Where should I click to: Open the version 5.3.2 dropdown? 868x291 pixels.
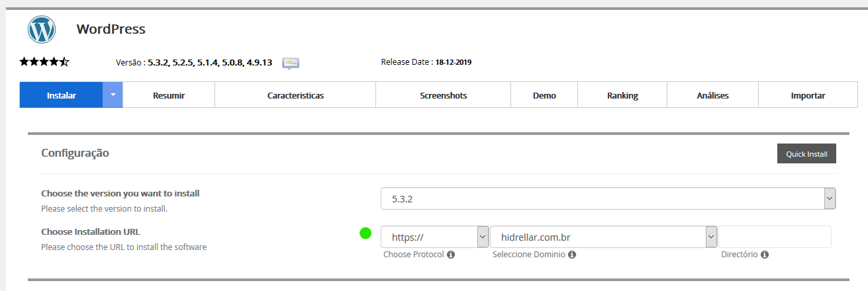(608, 198)
